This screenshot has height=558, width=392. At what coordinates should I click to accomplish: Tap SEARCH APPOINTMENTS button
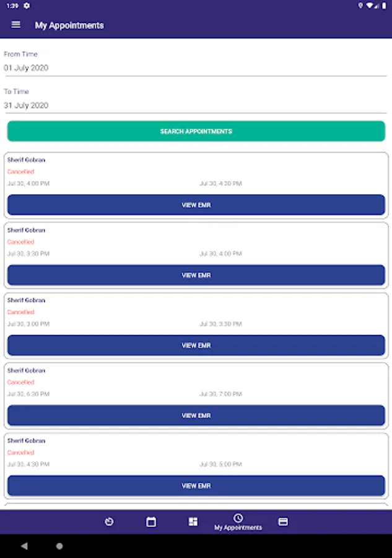click(x=196, y=131)
